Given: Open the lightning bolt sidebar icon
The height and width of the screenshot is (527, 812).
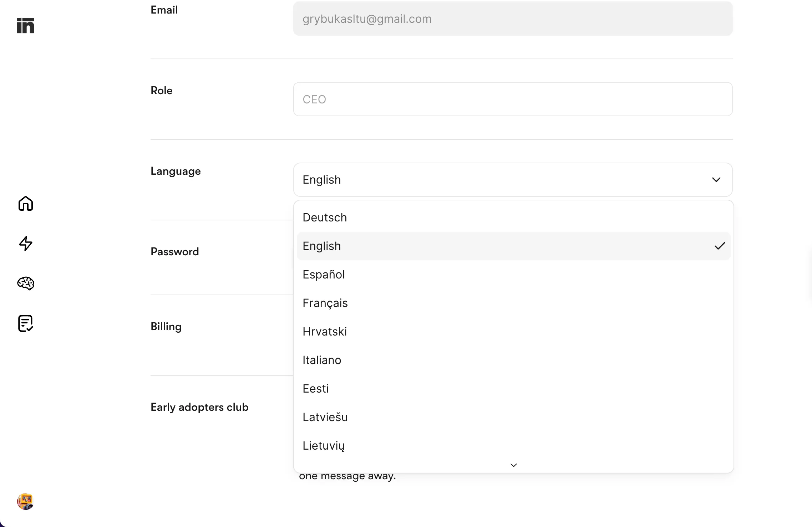Looking at the screenshot, I should [x=26, y=244].
